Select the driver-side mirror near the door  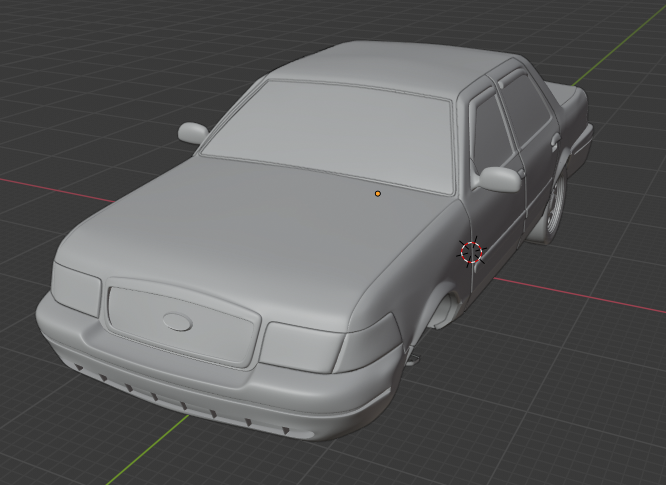point(500,179)
